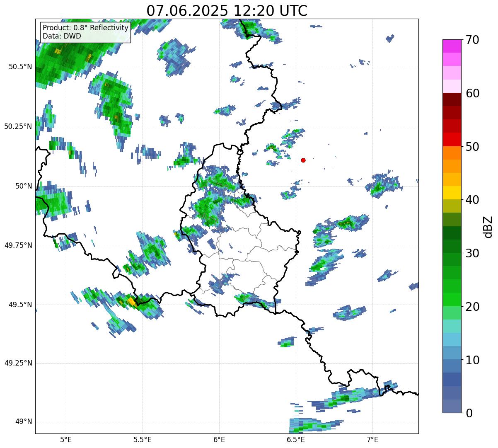Click the 49.5°N latitude label
The height and width of the screenshot is (448, 498).
[20, 305]
